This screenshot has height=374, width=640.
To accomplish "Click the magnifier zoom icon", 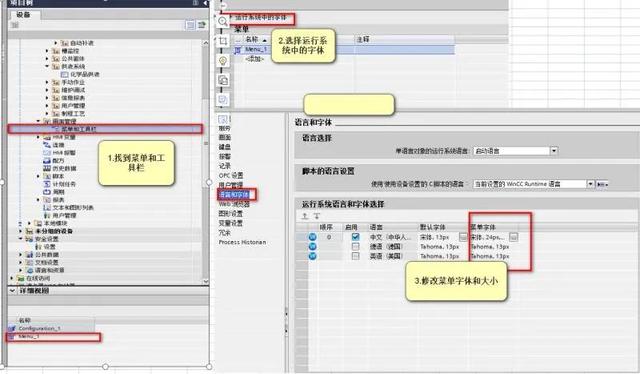I will pos(223,21).
